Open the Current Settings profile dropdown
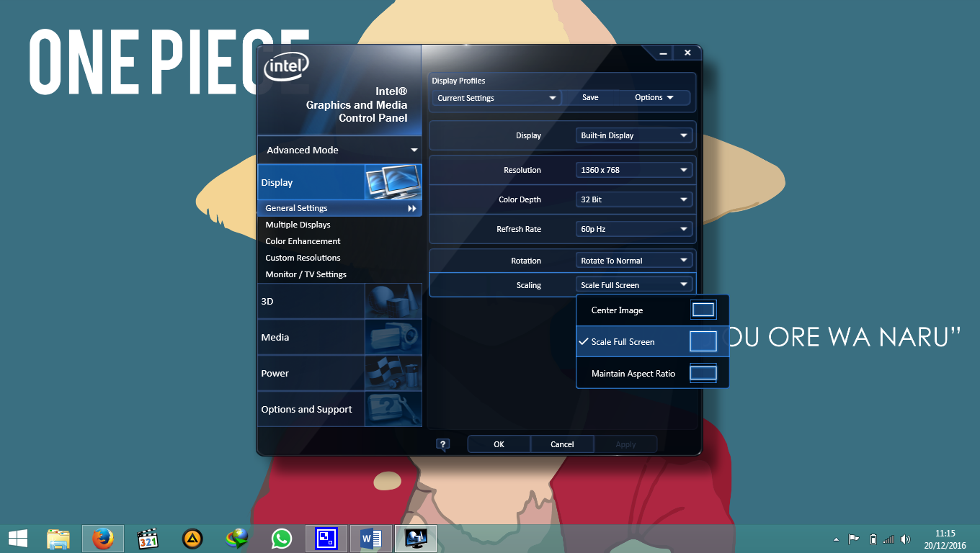This screenshot has width=980, height=553. [497, 98]
